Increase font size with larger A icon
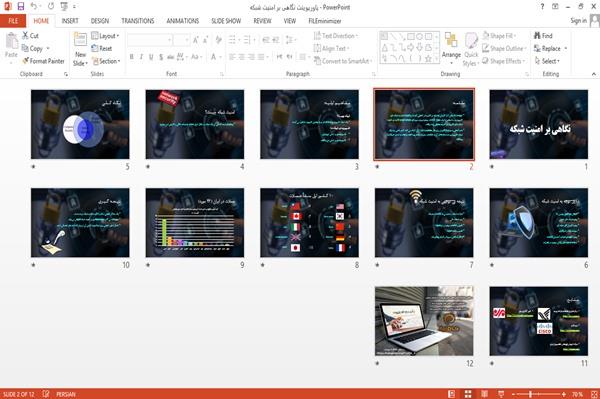Viewport: 600px width, 399px height. (x=196, y=40)
